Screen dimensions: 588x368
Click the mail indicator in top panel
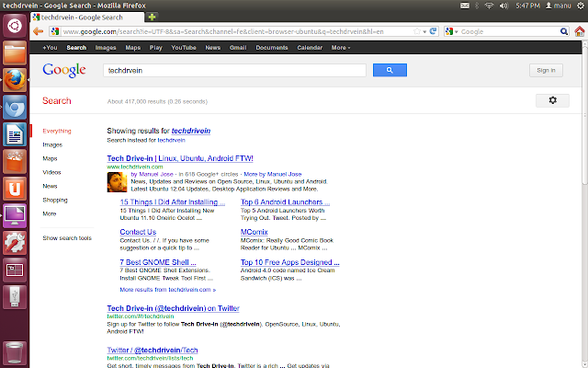[x=465, y=6]
